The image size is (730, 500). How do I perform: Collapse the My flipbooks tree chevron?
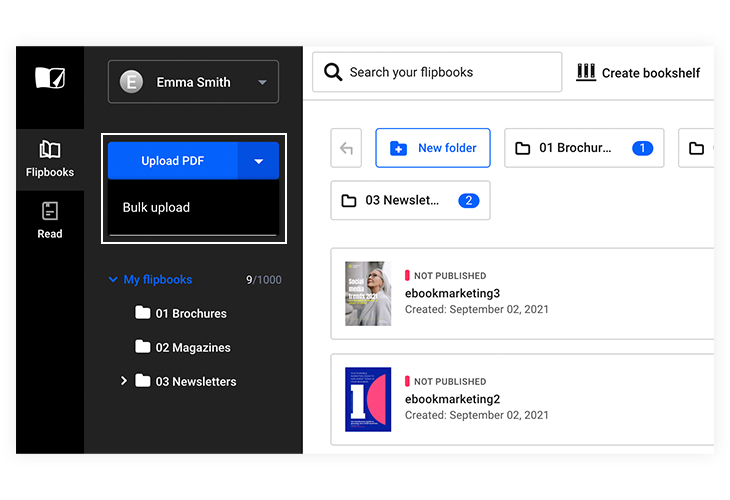113,279
